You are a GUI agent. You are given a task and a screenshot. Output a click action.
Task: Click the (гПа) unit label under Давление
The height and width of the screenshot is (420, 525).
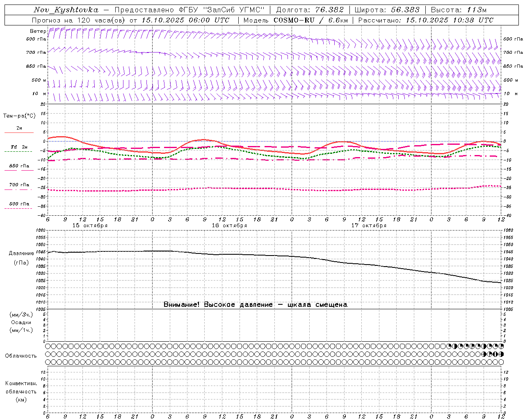click(x=21, y=262)
